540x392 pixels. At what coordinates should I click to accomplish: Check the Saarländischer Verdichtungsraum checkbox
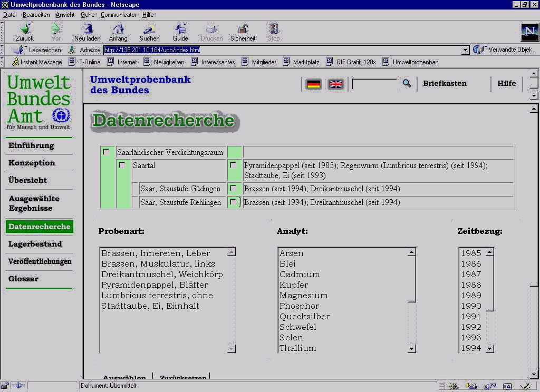point(107,152)
